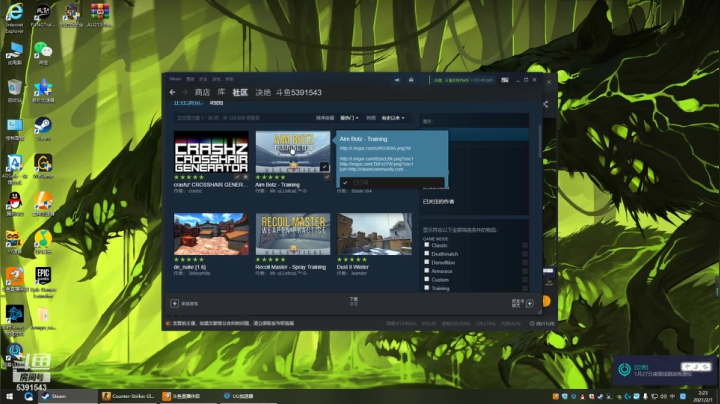Open Internet Explorer desktop icon
The height and width of the screenshot is (404, 720).
click(15, 17)
